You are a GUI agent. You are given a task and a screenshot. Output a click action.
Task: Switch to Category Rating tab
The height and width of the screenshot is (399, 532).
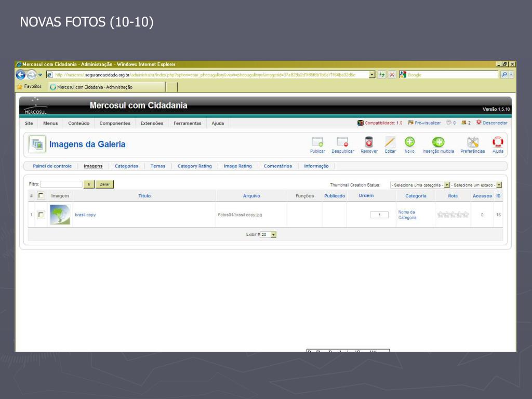coord(194,166)
